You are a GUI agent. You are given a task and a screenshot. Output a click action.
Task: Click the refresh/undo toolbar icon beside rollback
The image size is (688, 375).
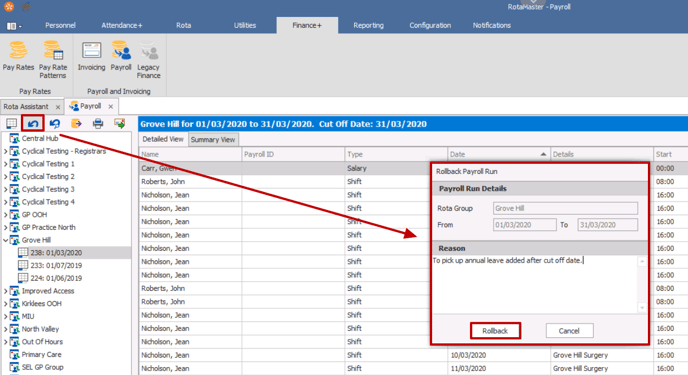click(x=54, y=124)
